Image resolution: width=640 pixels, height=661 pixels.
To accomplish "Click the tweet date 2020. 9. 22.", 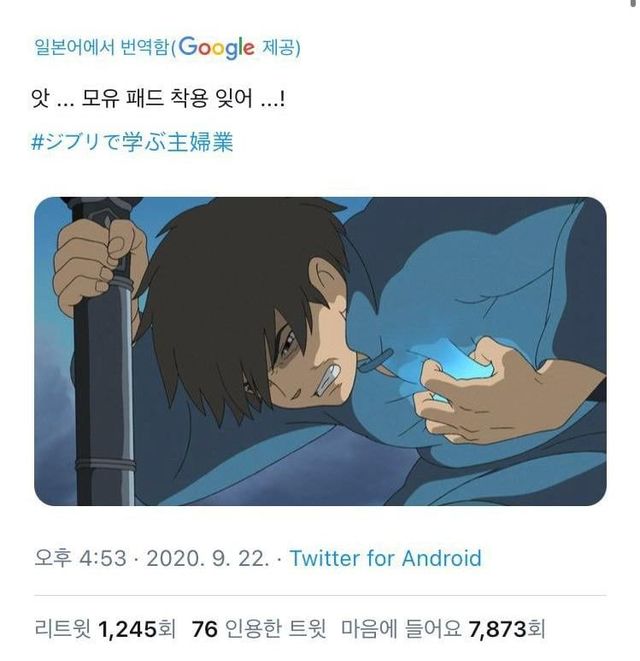I will point(207,558).
